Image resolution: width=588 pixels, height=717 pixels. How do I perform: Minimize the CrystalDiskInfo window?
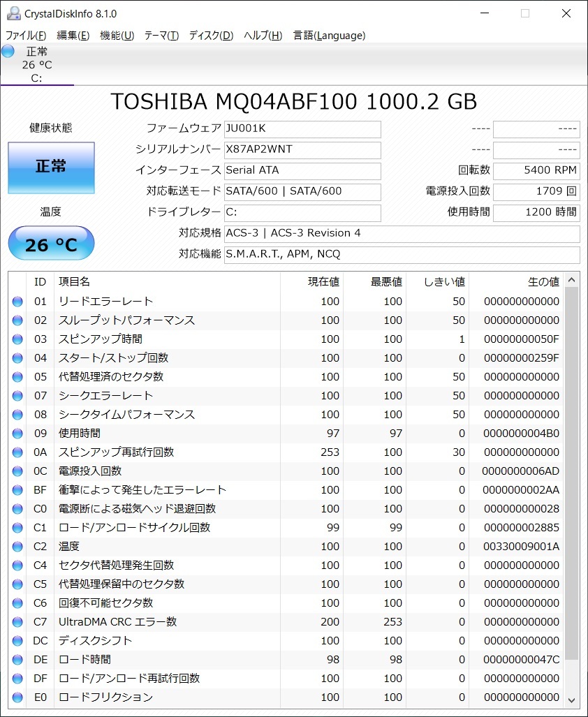pos(485,13)
